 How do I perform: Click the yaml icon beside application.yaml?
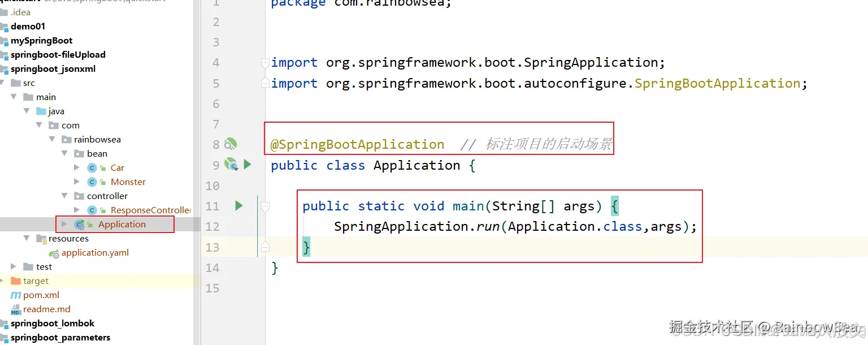[x=54, y=252]
